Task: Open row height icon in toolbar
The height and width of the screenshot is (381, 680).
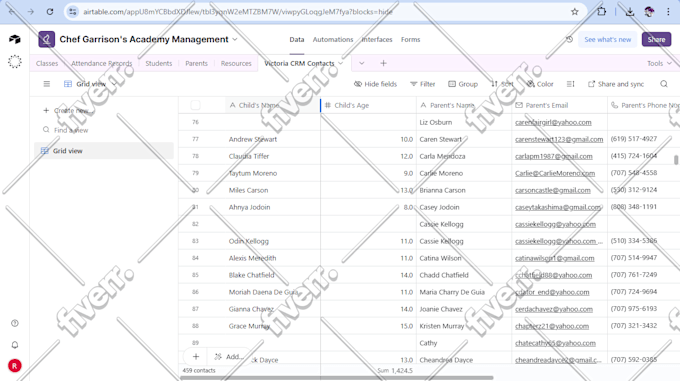Action: (571, 84)
